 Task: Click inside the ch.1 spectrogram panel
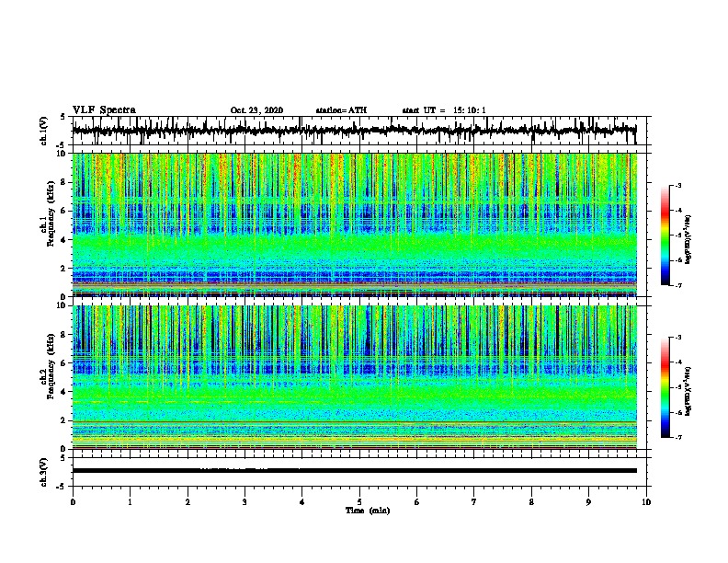pos(359,224)
